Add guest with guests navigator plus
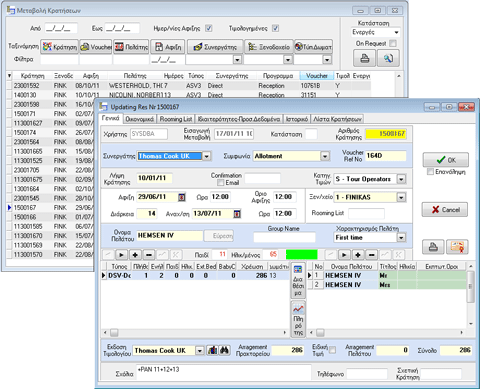The image size is (480, 389). (x=358, y=255)
